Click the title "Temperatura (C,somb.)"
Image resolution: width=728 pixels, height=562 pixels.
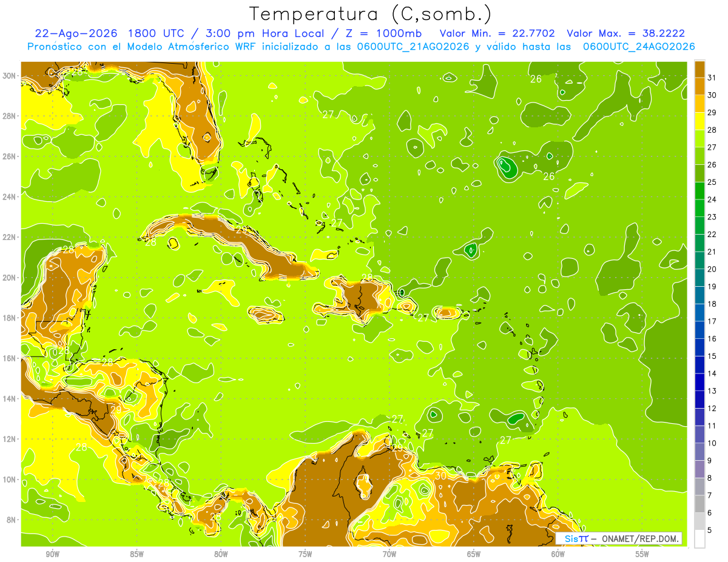371,14
